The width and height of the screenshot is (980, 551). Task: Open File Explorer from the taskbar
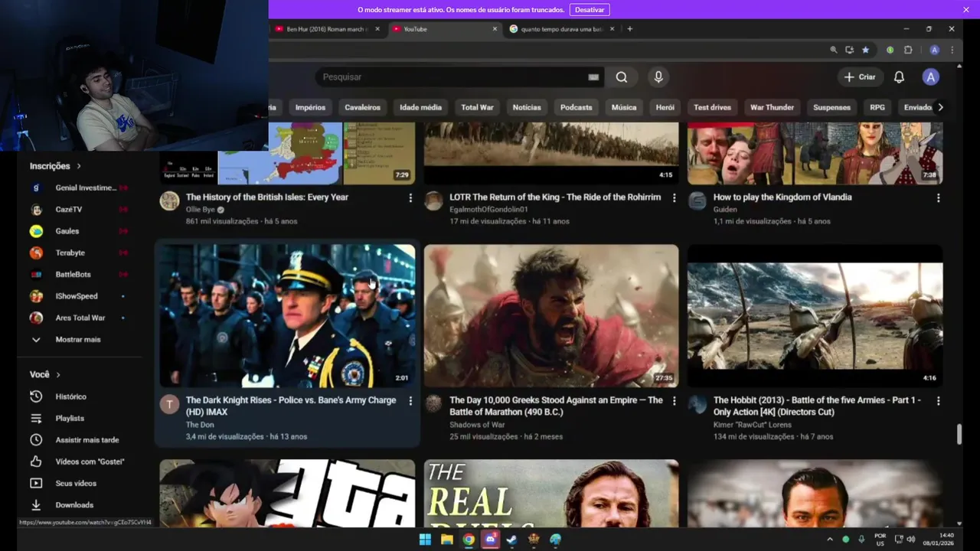click(447, 540)
